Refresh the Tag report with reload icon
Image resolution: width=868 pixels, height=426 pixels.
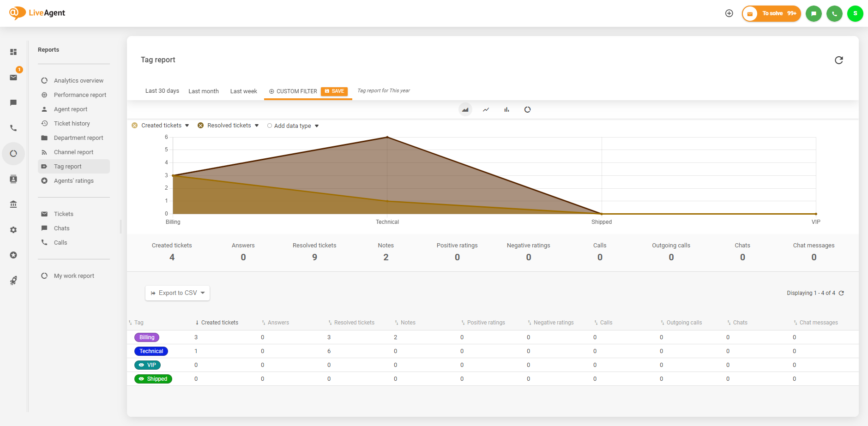[x=838, y=60]
